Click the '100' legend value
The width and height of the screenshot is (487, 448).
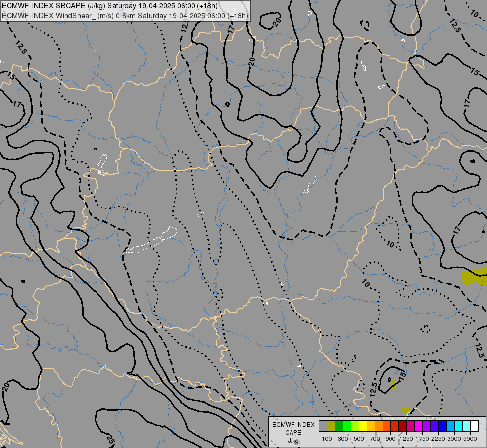[327, 439]
